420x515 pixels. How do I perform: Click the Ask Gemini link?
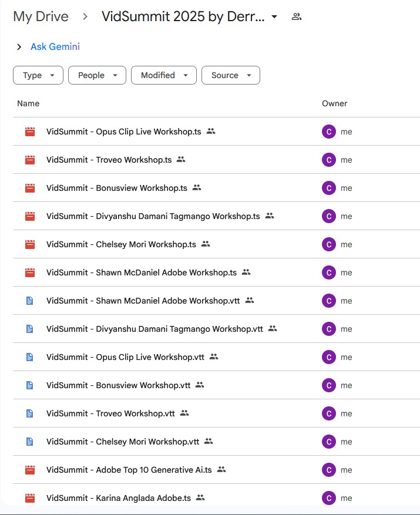55,47
